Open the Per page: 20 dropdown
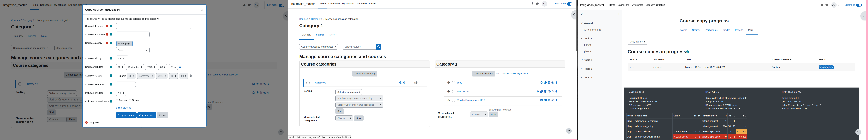Image resolution: width=868 pixels, height=140 pixels. (x=520, y=74)
